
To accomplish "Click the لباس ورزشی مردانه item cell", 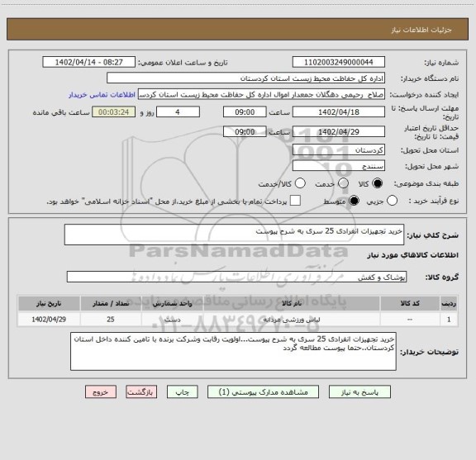I will [x=292, y=320].
